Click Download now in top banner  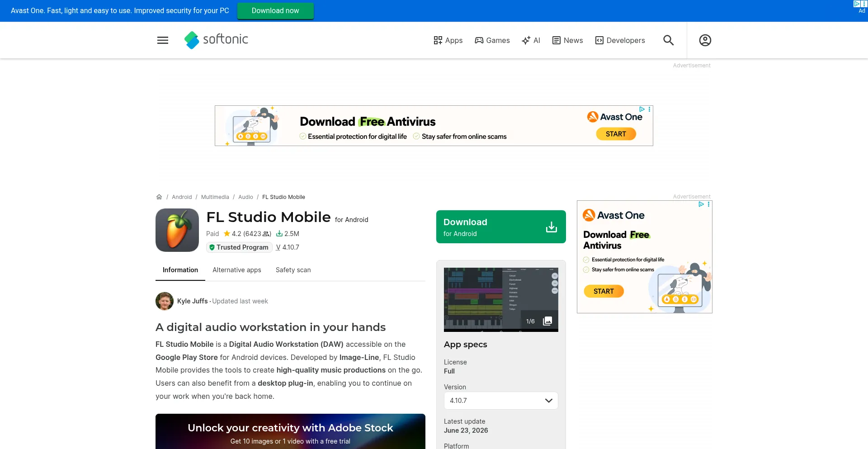(275, 11)
